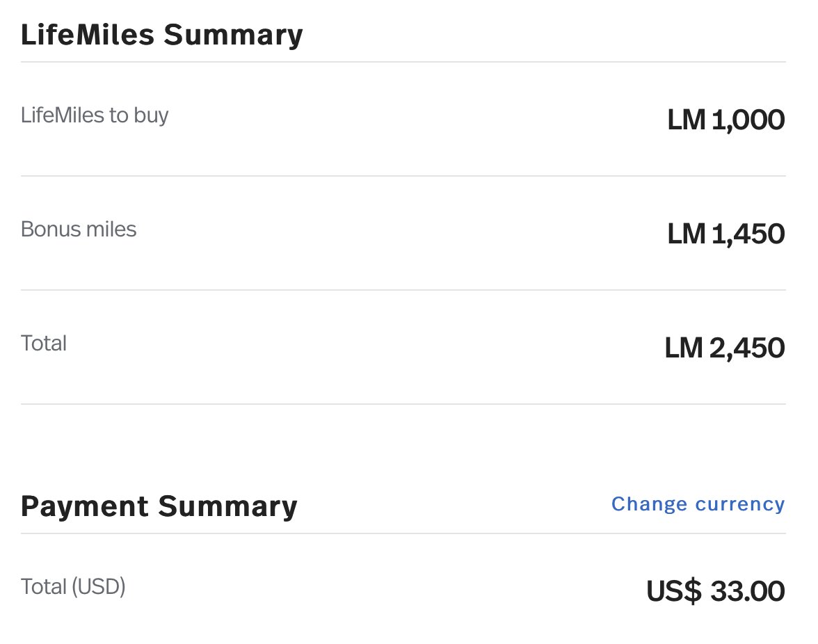
Task: Select the LM 2,450 total amount
Action: click(x=725, y=348)
